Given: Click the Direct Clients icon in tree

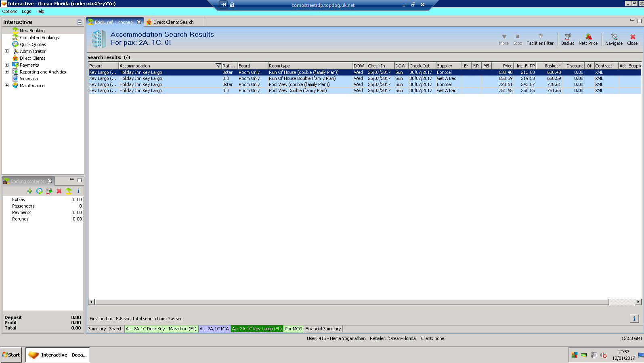Looking at the screenshot, I should click(x=15, y=58).
